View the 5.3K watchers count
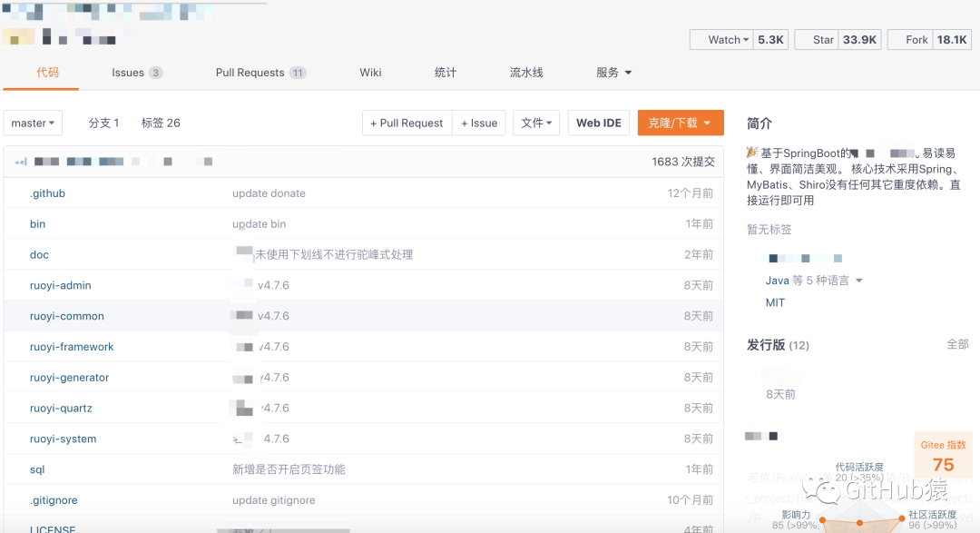980x533 pixels. coord(770,40)
